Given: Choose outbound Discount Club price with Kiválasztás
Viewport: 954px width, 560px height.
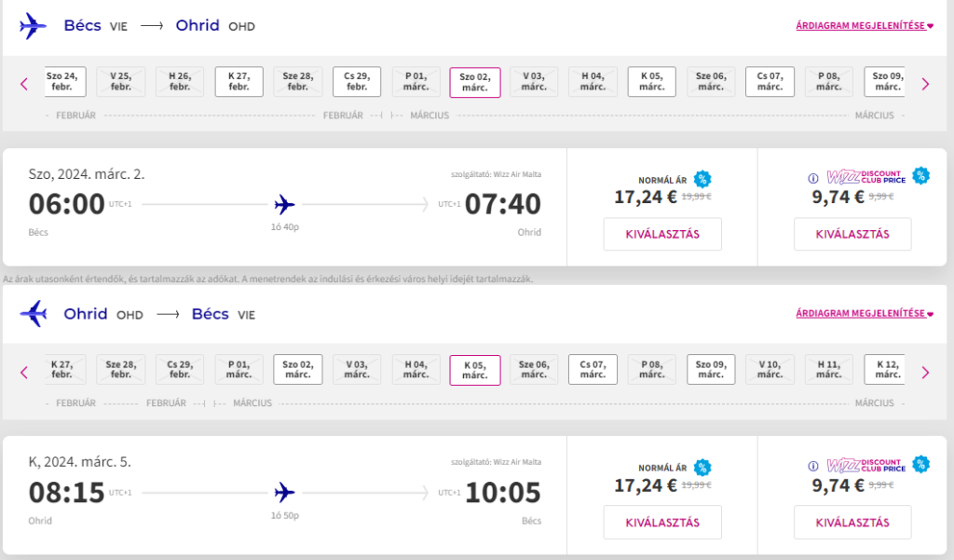Looking at the screenshot, I should tap(852, 235).
